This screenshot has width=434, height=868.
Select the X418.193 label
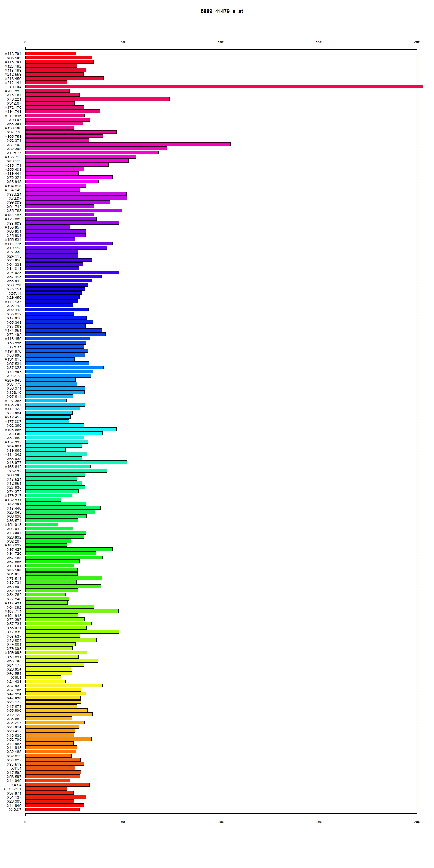(x=13, y=70)
